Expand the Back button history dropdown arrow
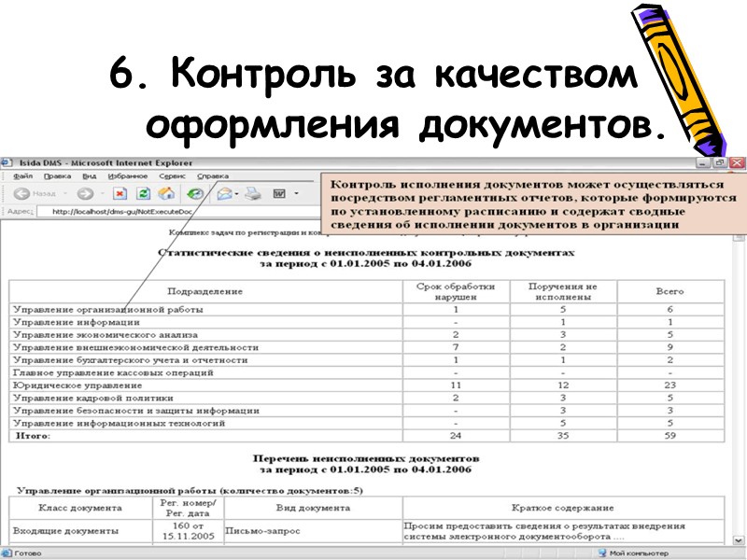 click(x=64, y=193)
